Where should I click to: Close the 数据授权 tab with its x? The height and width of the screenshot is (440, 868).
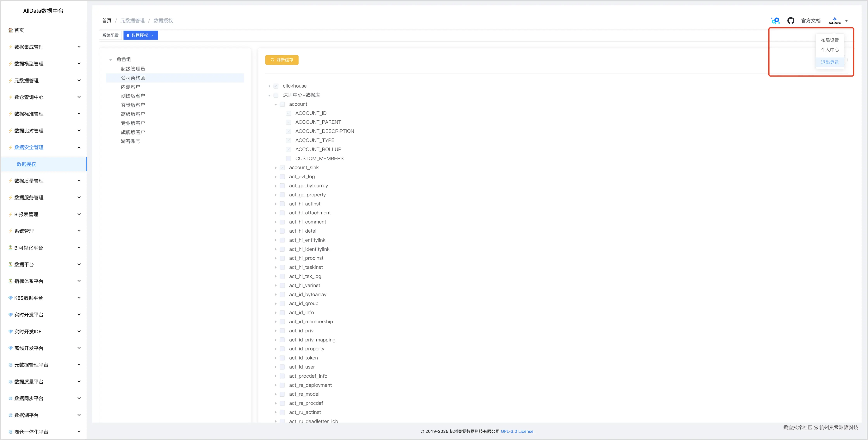[x=152, y=36]
